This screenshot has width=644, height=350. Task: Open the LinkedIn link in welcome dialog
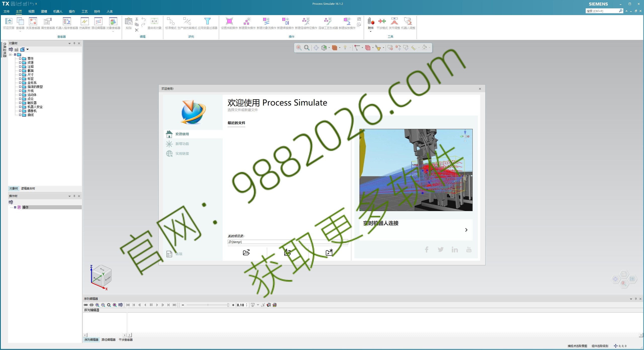click(455, 249)
